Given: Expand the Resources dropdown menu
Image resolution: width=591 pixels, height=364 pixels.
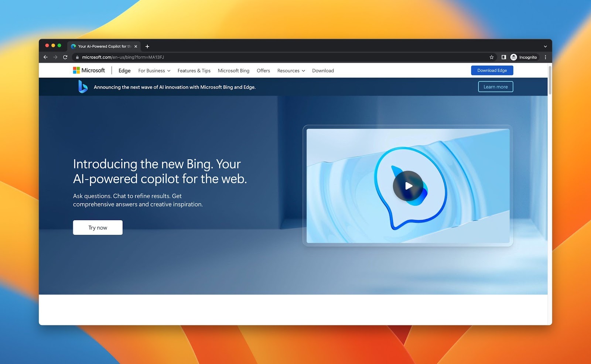Looking at the screenshot, I should pos(291,71).
